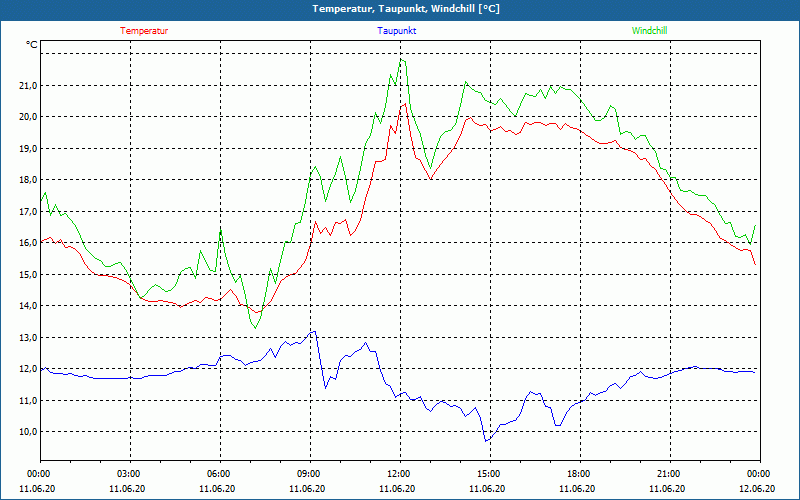Select the green 'Windchill' legend label
800x500 pixels.
649,31
